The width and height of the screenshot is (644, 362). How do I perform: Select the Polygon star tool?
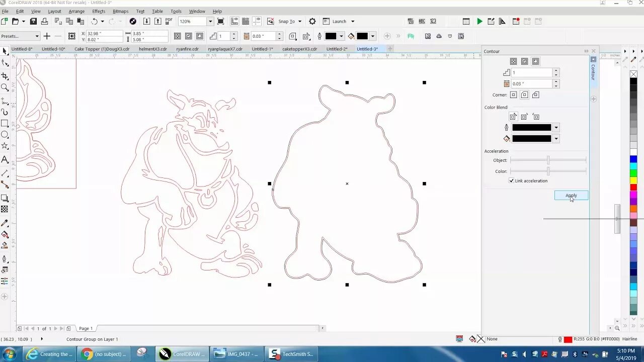point(5,146)
